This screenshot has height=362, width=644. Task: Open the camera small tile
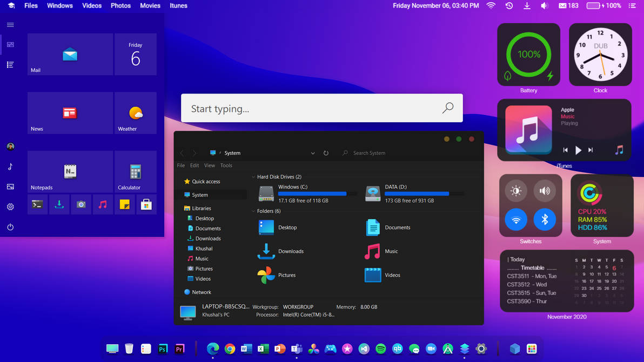(x=81, y=204)
